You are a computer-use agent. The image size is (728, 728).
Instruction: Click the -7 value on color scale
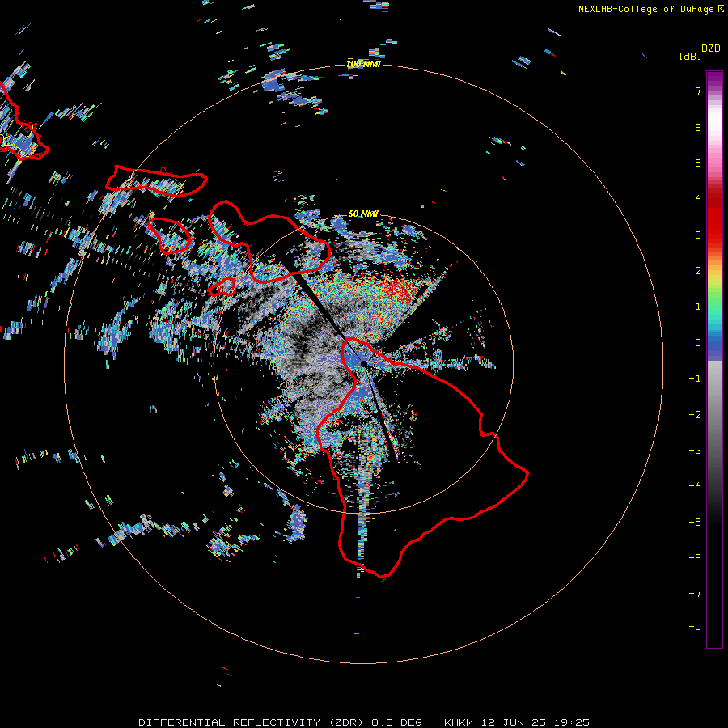point(695,594)
